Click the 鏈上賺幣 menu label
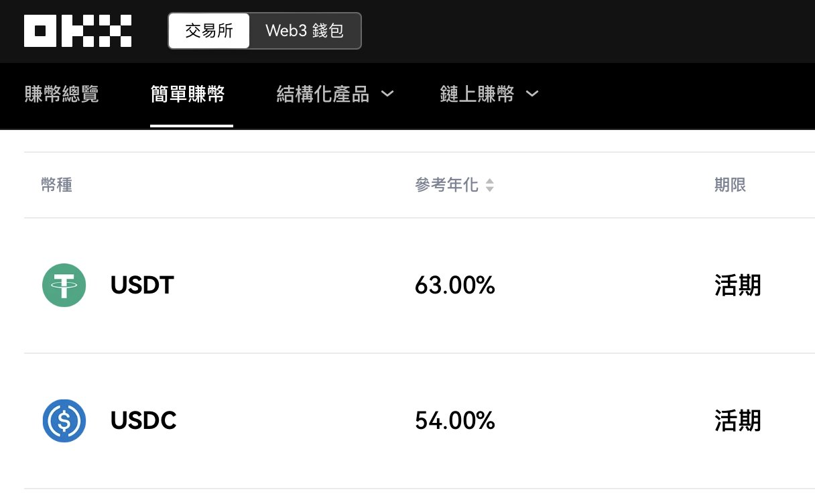The height and width of the screenshot is (504, 815). 477,94
